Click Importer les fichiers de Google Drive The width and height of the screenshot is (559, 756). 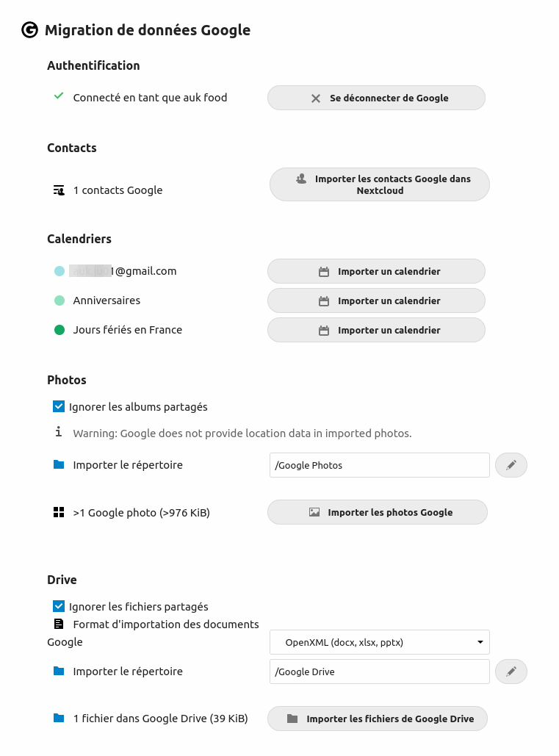[378, 719]
